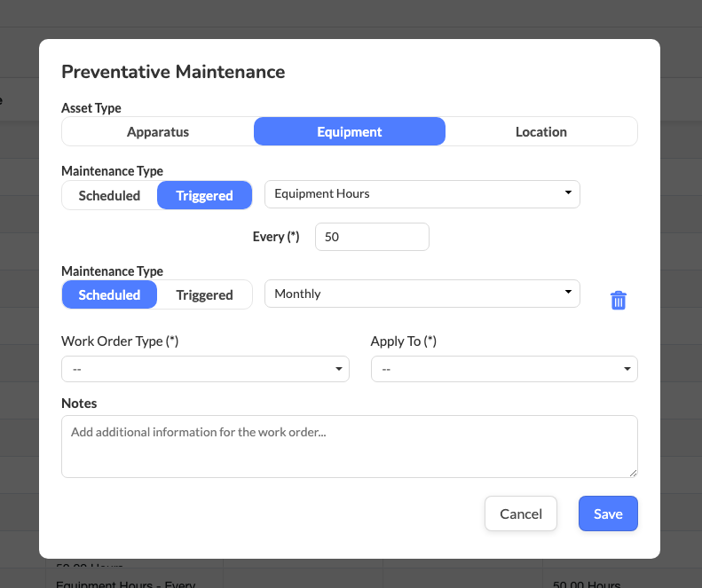Expand the Monthly frequency dropdown
This screenshot has height=588, width=702.
[422, 294]
